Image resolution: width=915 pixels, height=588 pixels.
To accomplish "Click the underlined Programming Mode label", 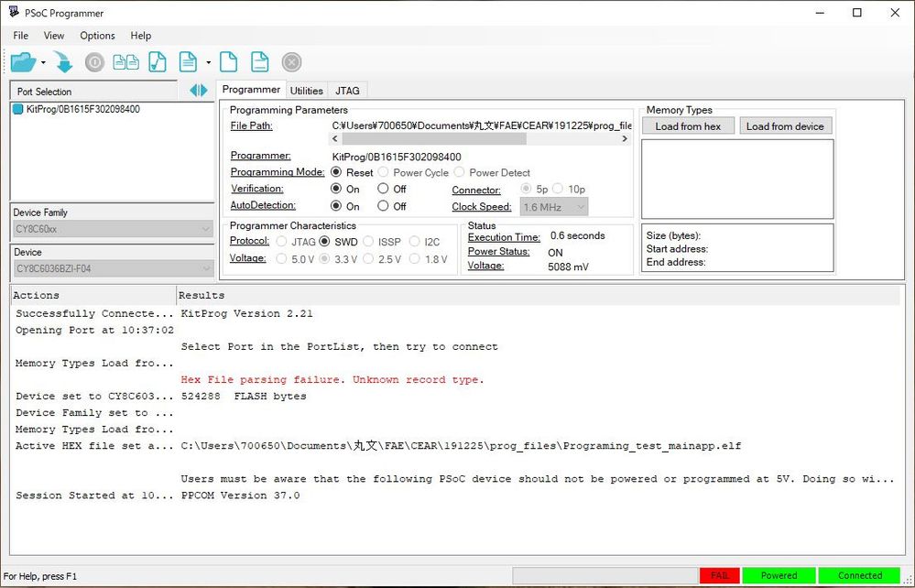I will pyautogui.click(x=278, y=172).
